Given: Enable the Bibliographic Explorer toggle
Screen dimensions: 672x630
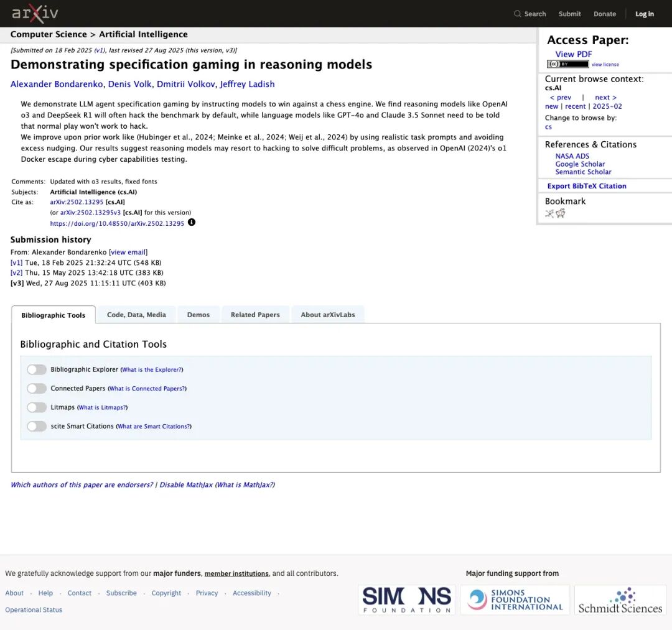Looking at the screenshot, I should [x=37, y=369].
